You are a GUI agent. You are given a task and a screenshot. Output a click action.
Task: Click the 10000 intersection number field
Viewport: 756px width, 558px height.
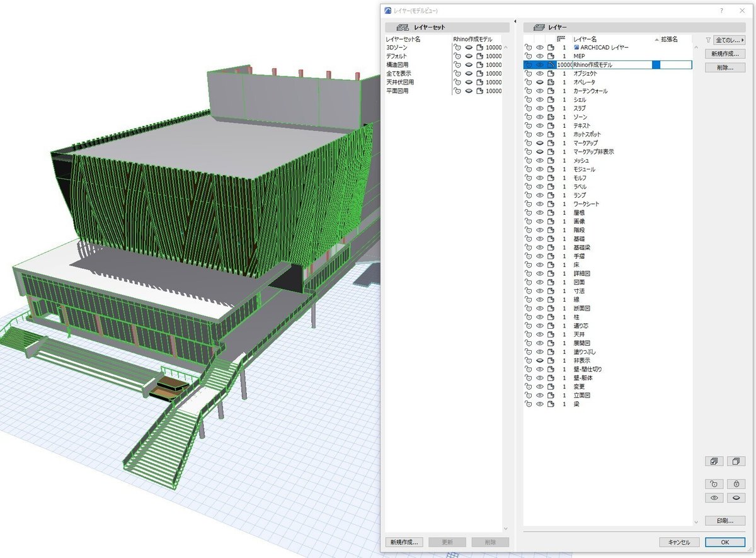tap(564, 65)
